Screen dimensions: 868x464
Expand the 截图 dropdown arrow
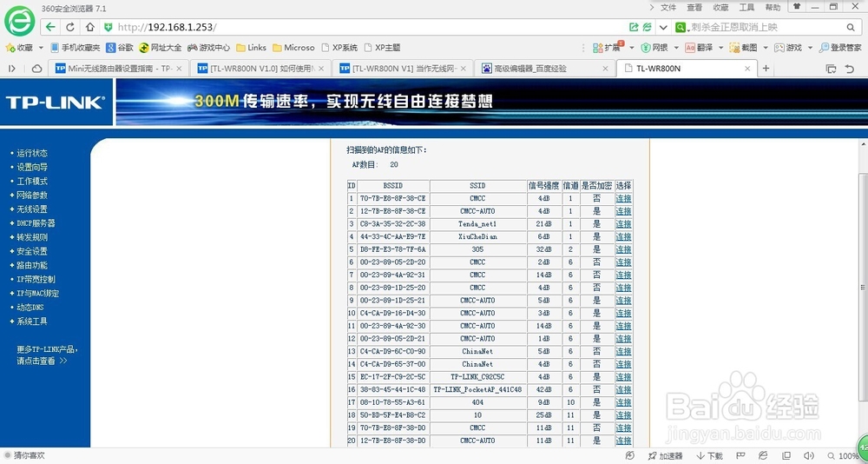(765, 48)
